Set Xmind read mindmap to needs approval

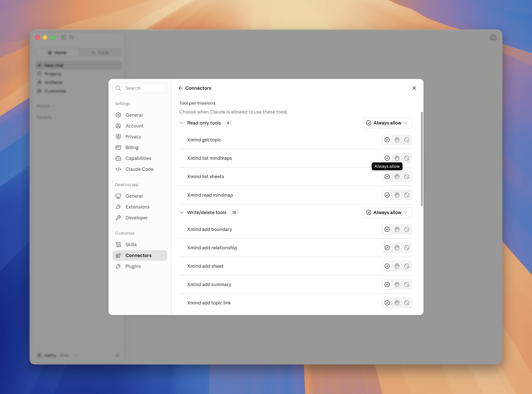[x=397, y=195]
